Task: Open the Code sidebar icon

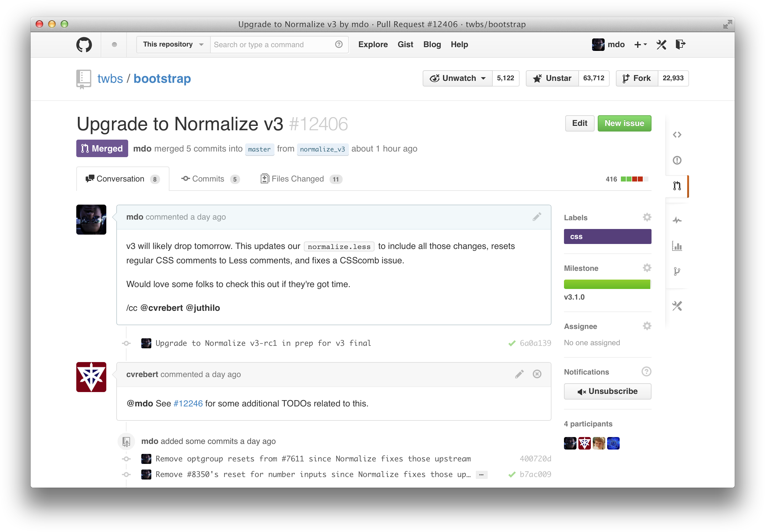Action: coord(677,135)
